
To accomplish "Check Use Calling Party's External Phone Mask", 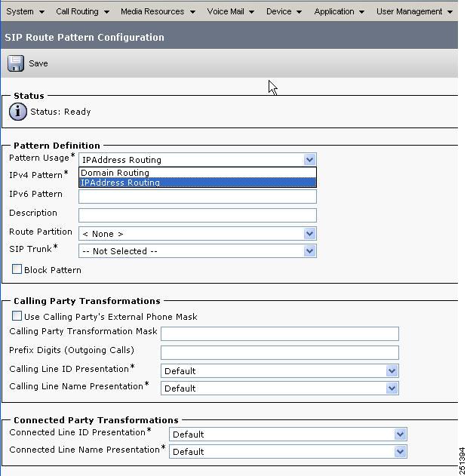I will point(17,316).
